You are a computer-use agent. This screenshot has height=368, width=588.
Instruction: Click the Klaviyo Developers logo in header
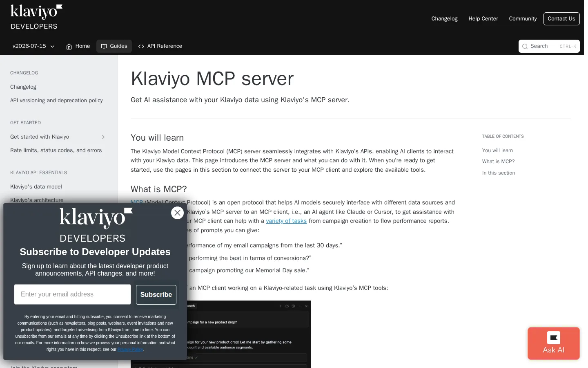[36, 17]
